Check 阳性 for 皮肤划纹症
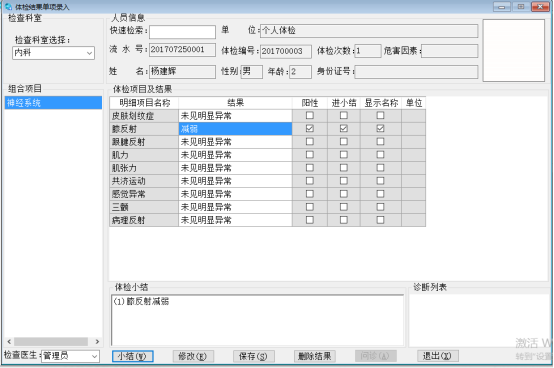Screen dimensions: 554x368 click(x=310, y=115)
